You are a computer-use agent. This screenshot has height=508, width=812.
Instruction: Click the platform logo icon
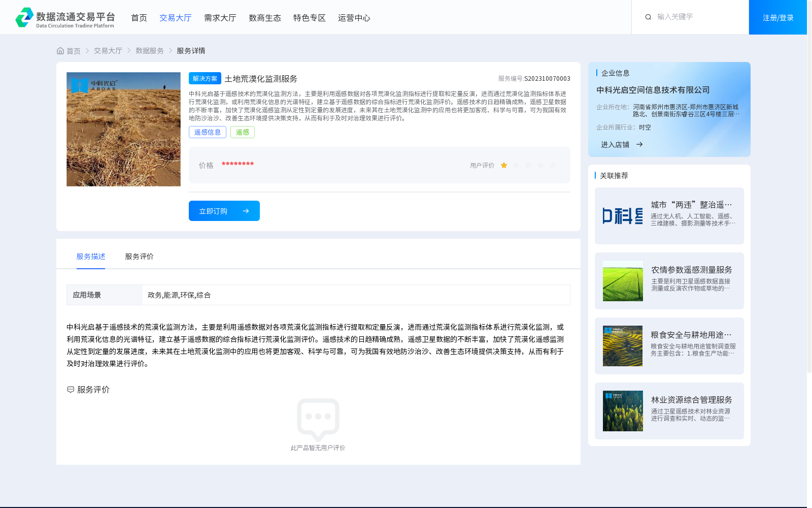[24, 17]
